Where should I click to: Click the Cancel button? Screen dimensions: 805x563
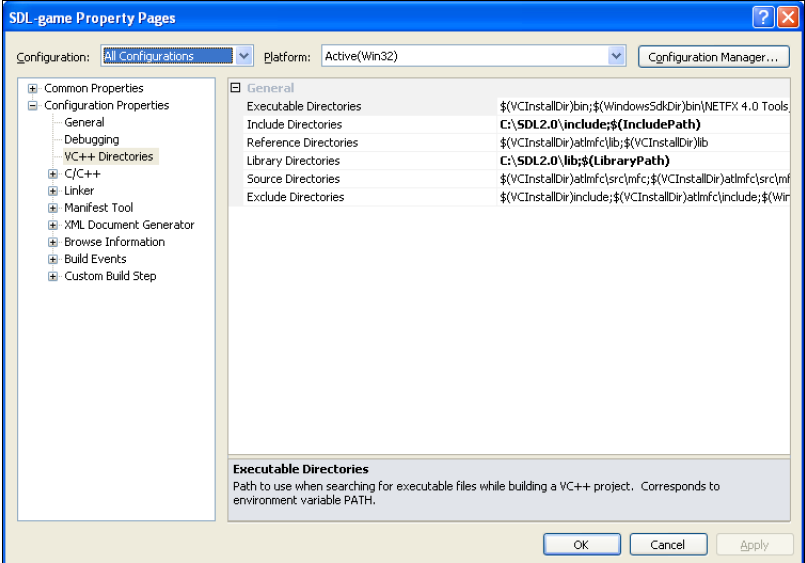(x=668, y=545)
